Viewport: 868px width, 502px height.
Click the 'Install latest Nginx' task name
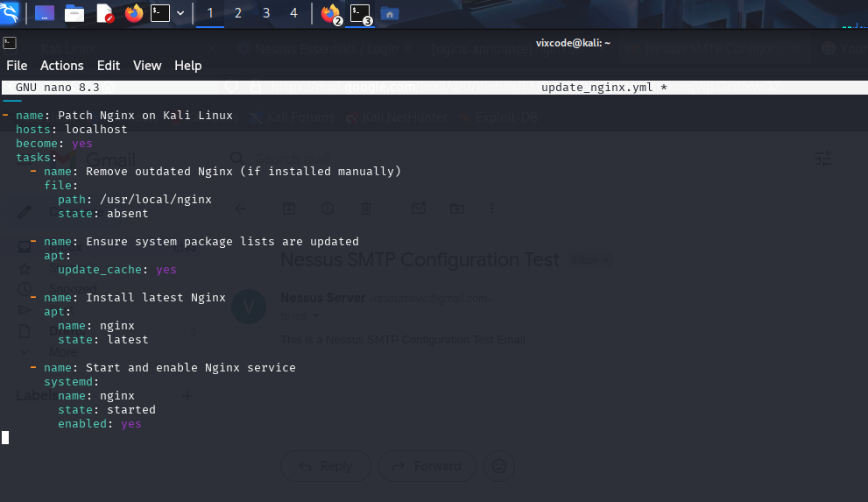coord(156,297)
